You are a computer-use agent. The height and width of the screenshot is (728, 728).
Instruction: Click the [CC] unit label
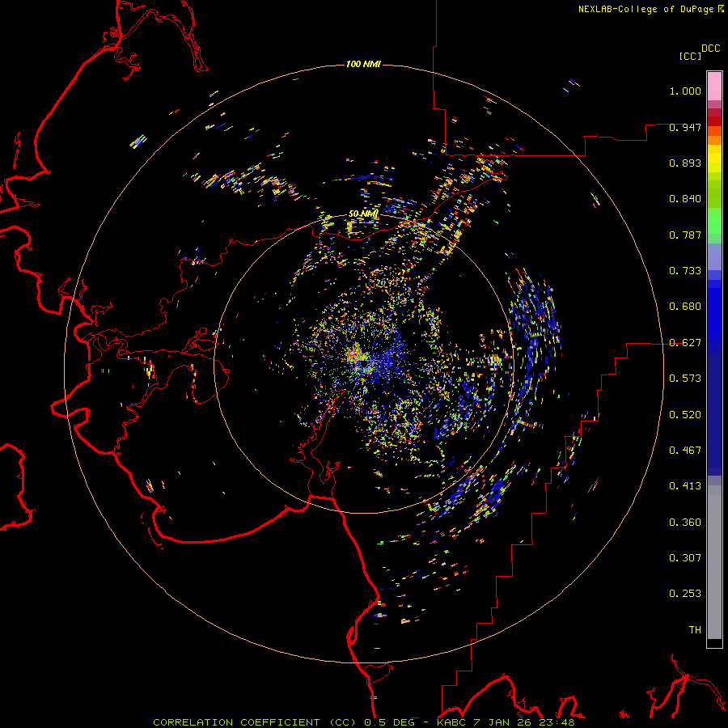click(x=690, y=56)
